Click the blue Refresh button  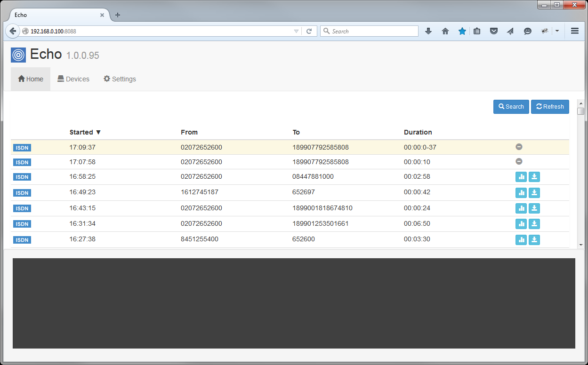[x=550, y=107]
